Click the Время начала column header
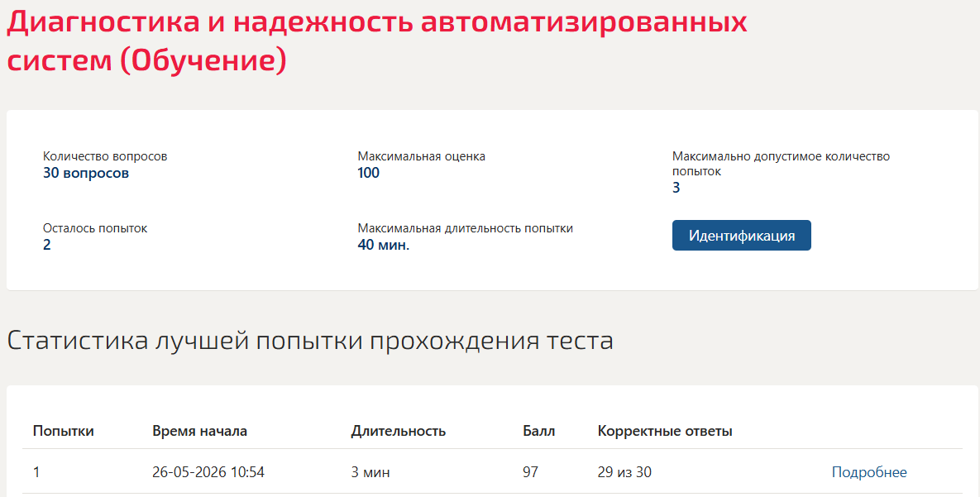The width and height of the screenshot is (980, 497). pos(199,431)
